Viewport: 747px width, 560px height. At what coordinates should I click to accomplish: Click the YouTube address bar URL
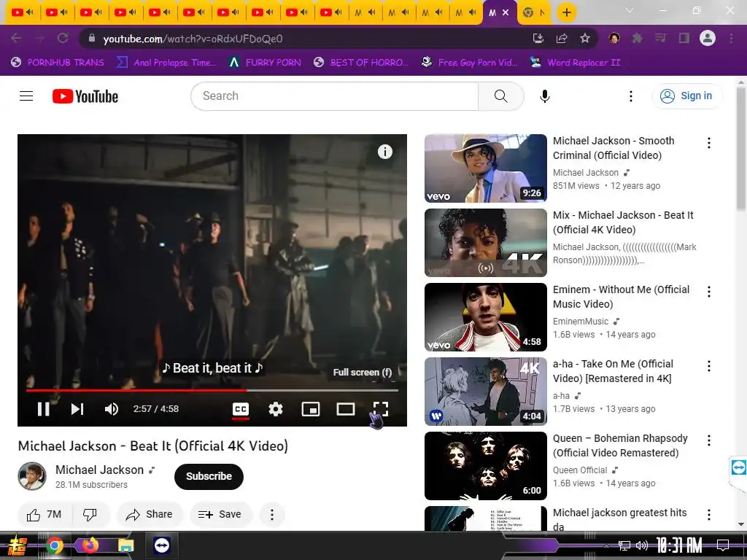pyautogui.click(x=193, y=39)
